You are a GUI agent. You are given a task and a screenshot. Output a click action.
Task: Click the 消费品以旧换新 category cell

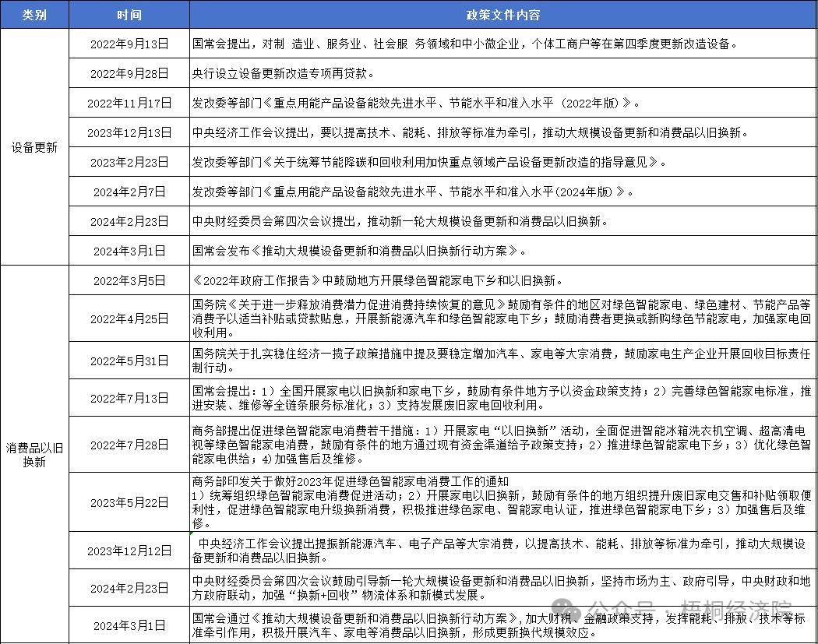pyautogui.click(x=34, y=454)
